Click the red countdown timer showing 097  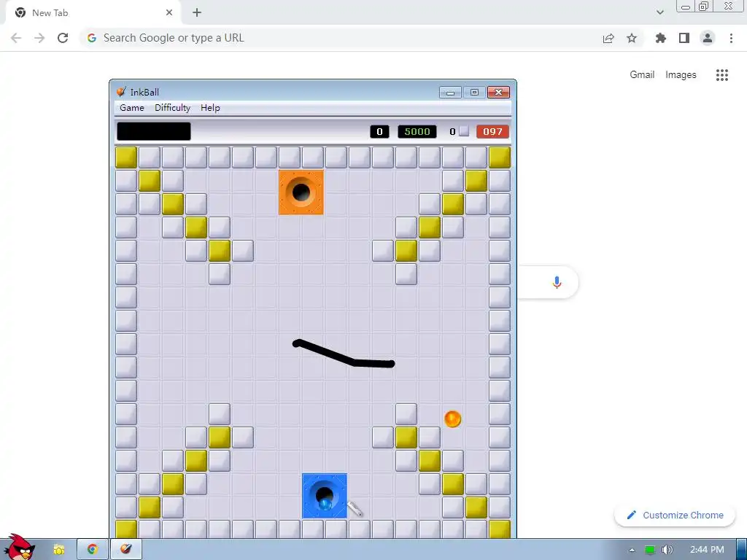[x=492, y=131]
